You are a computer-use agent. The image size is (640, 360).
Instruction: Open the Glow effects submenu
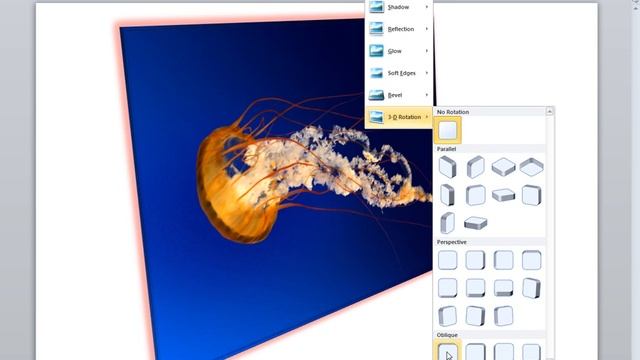tap(399, 51)
